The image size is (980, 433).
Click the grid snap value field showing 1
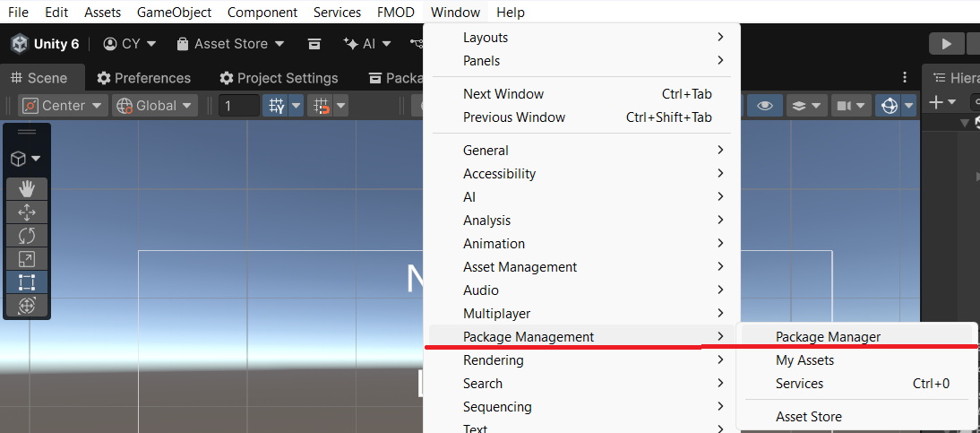(239, 106)
